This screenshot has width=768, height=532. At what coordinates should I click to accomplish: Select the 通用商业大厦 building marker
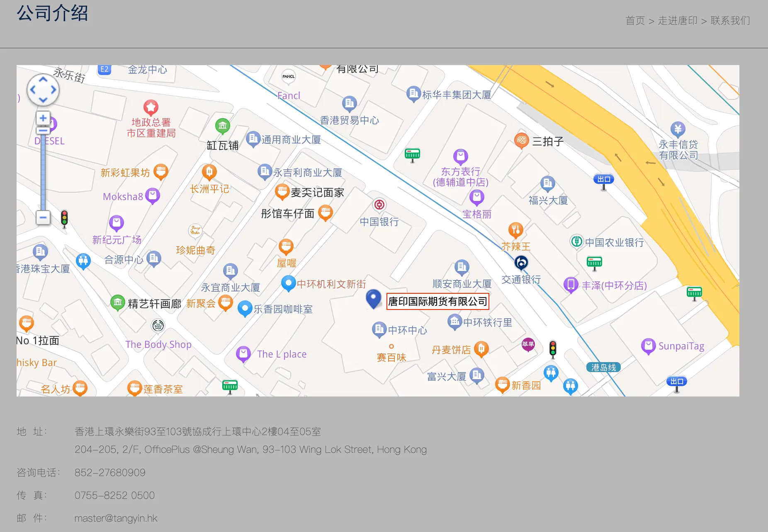click(253, 139)
